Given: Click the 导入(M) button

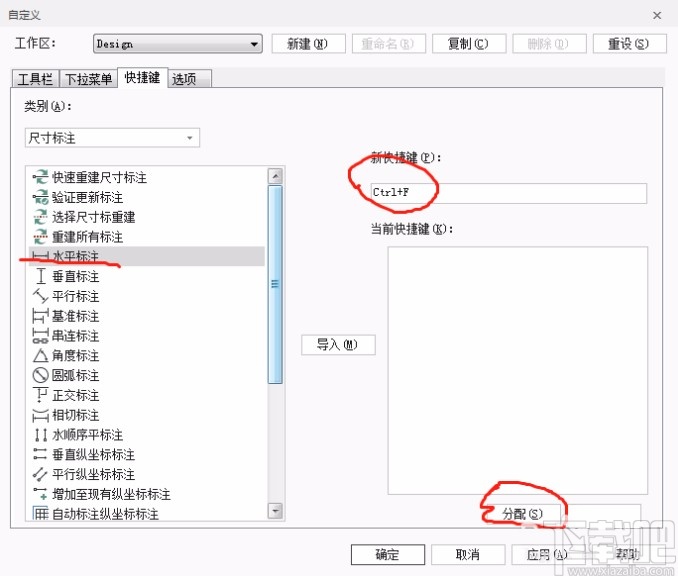Looking at the screenshot, I should coord(338,345).
